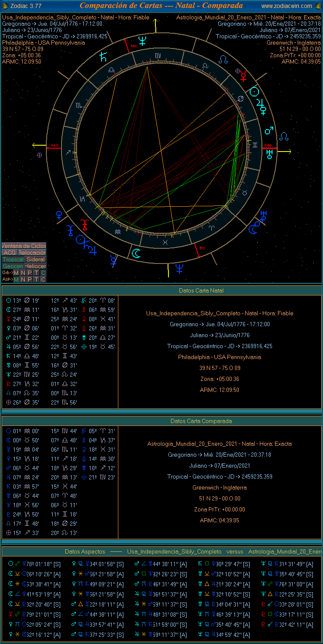Click the blue Venus glyph at left edge
This screenshot has width=323, height=644.
(59, 216)
